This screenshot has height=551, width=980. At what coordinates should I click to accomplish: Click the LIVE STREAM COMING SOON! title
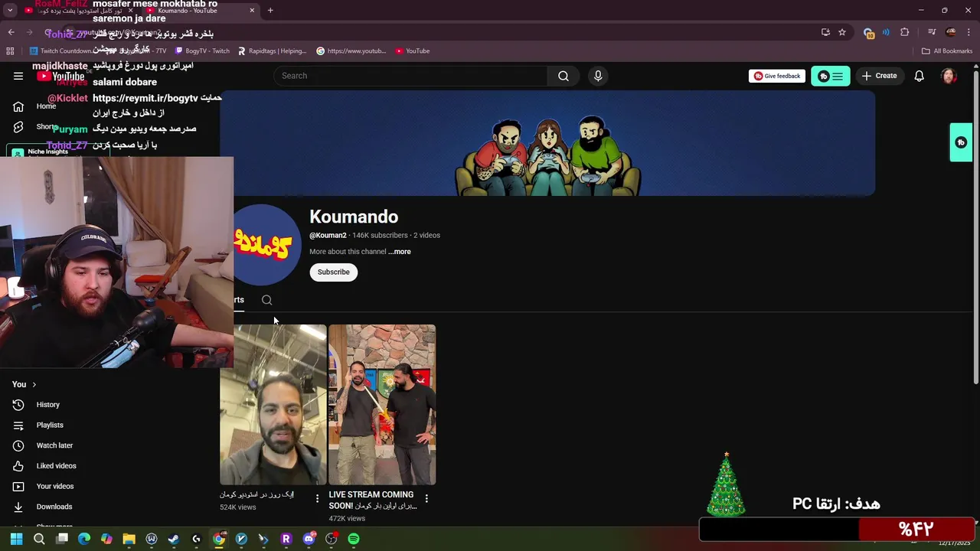371,500
